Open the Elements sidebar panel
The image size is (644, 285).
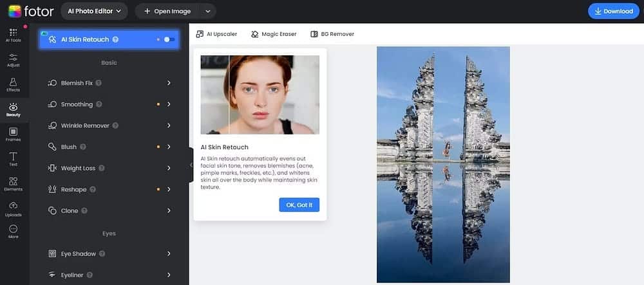13,184
